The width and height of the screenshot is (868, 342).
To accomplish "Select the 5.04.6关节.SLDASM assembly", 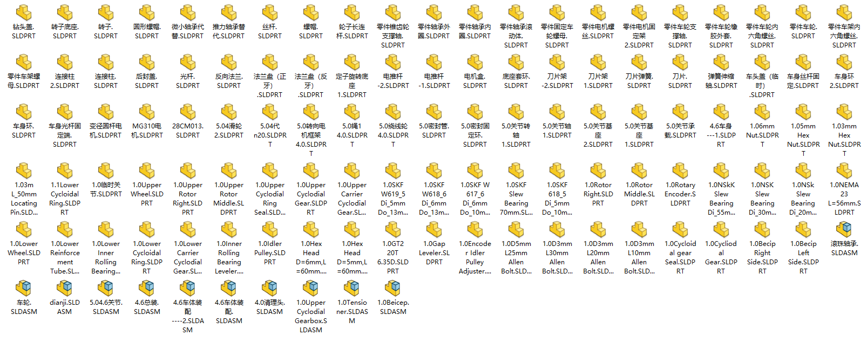I will 106,289.
